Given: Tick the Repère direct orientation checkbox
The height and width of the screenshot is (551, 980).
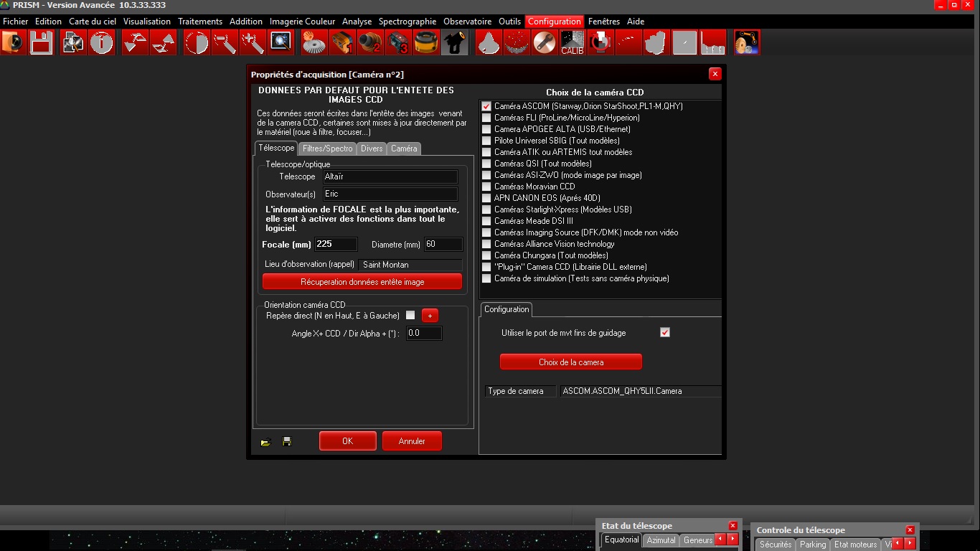Looking at the screenshot, I should [x=410, y=315].
